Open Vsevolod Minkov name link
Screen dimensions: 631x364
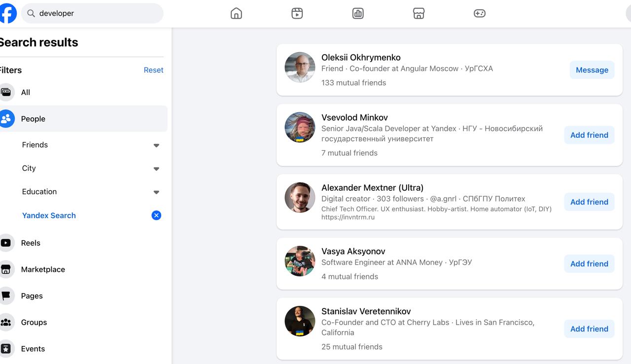click(x=354, y=118)
